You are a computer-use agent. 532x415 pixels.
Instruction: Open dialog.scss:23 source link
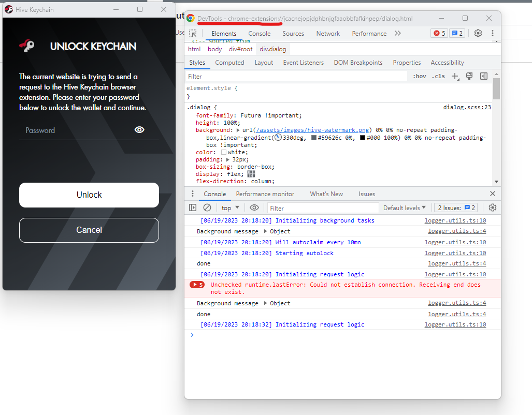tap(467, 107)
